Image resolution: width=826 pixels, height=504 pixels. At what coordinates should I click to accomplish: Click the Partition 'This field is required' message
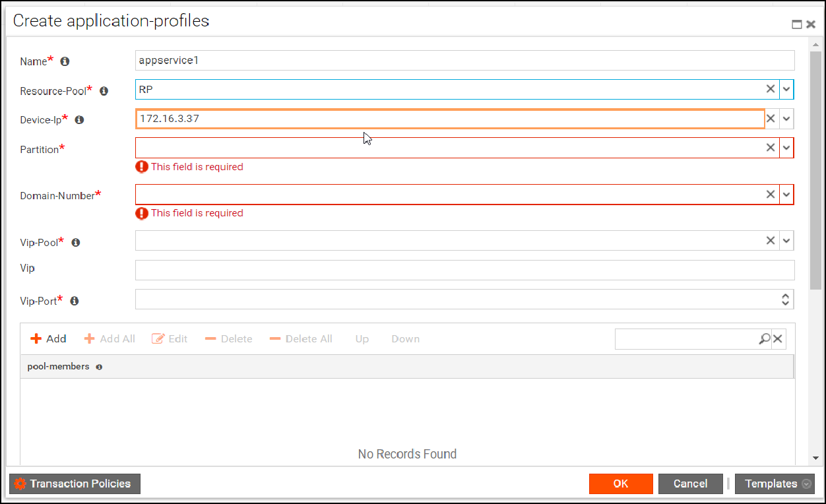[x=197, y=167]
